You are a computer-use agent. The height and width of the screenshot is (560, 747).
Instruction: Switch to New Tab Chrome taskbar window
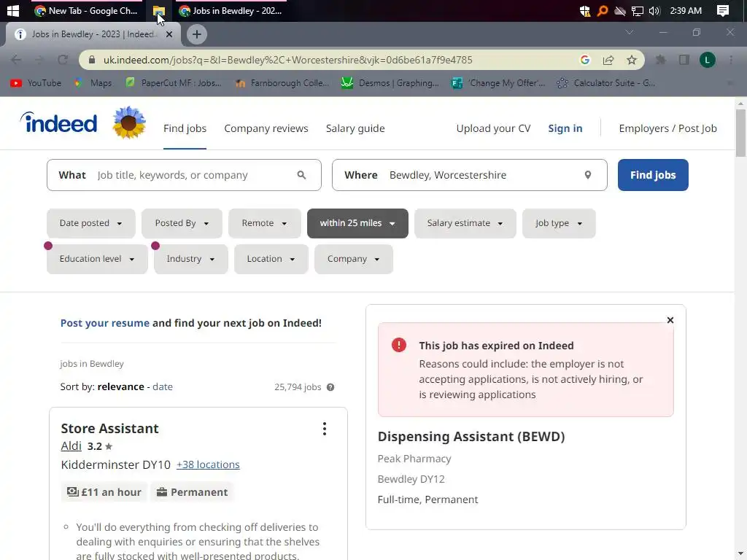pyautogui.click(x=86, y=10)
